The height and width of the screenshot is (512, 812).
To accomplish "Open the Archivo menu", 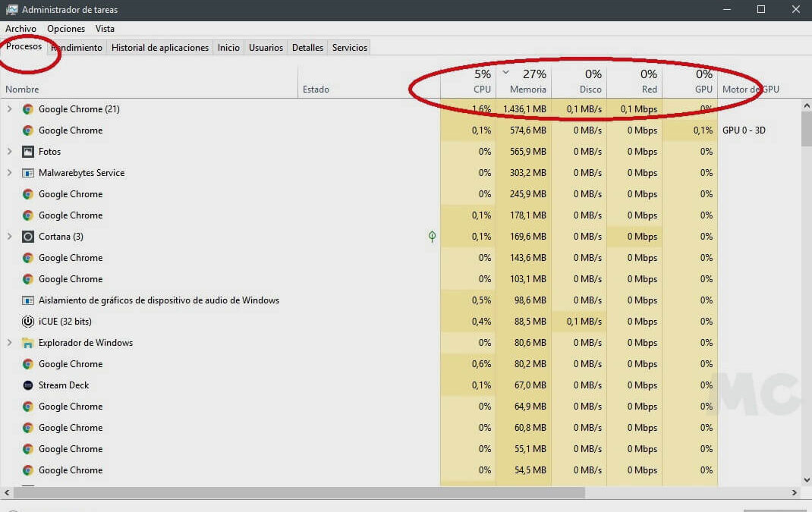I will click(20, 29).
